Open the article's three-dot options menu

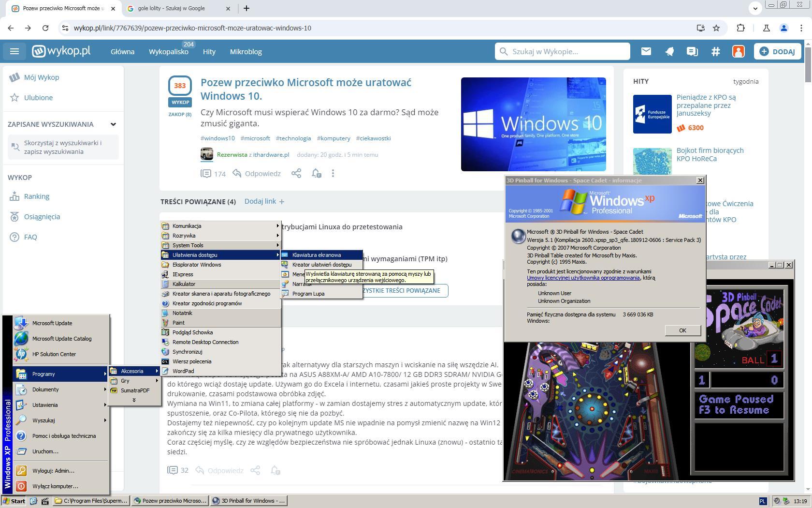click(x=333, y=173)
